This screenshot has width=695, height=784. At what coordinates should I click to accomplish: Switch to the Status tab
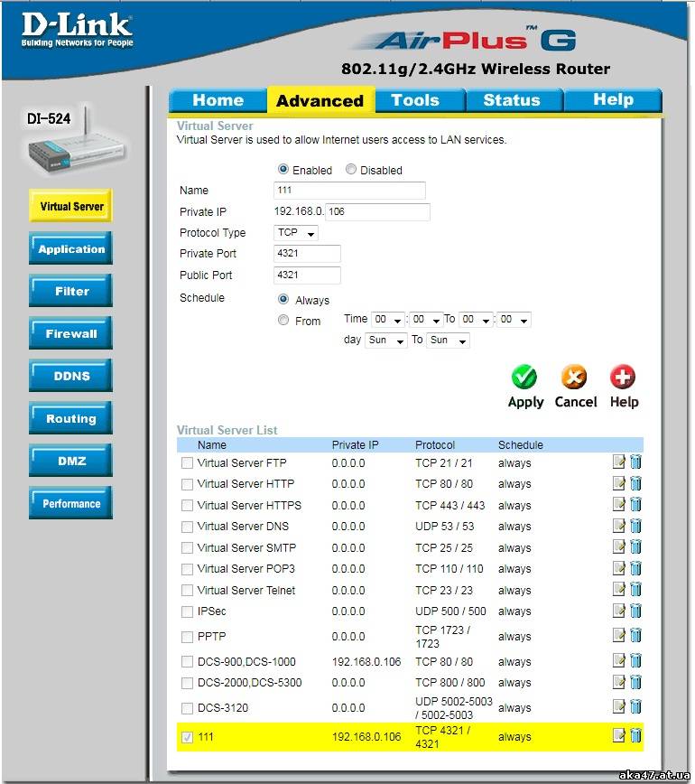514,100
